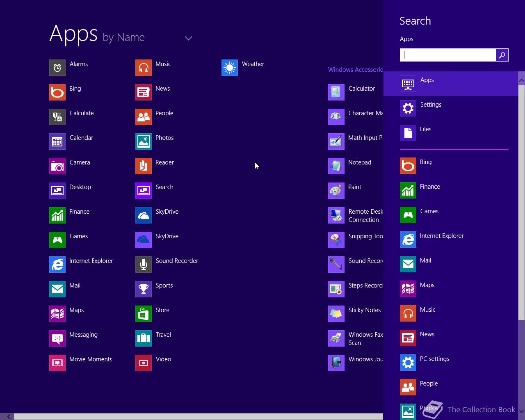Choose Internet Explorer in Search pane

click(x=451, y=240)
